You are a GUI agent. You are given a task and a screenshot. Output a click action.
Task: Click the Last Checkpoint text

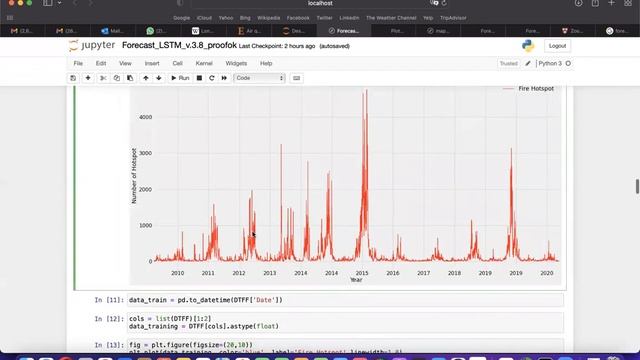pyautogui.click(x=277, y=46)
